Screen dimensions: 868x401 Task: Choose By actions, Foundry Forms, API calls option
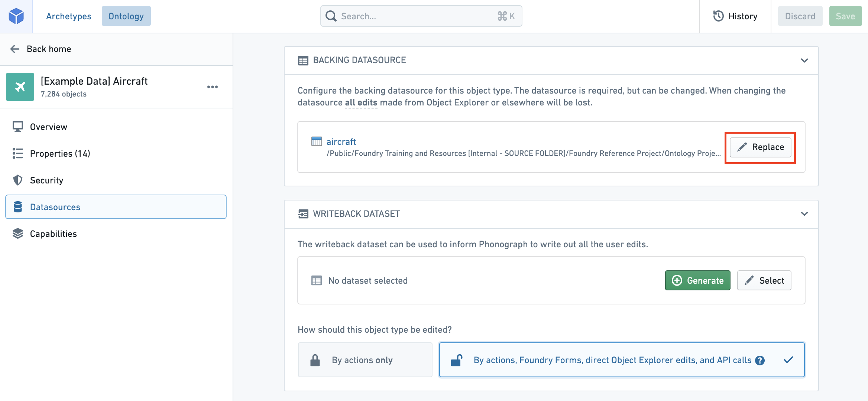[622, 360]
